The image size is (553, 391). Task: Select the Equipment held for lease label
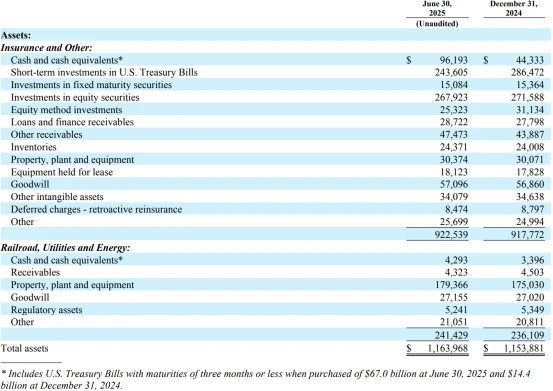point(62,172)
